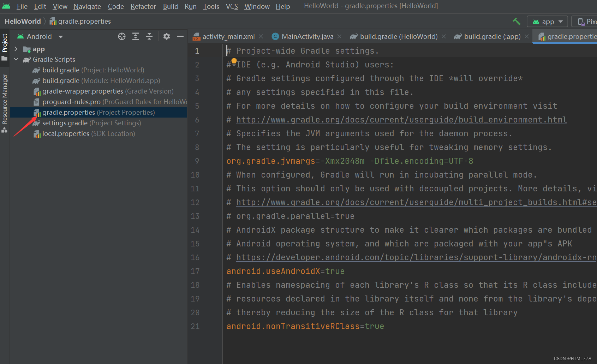Open the Help menu
Viewport: 597px width, 364px height.
coord(283,6)
